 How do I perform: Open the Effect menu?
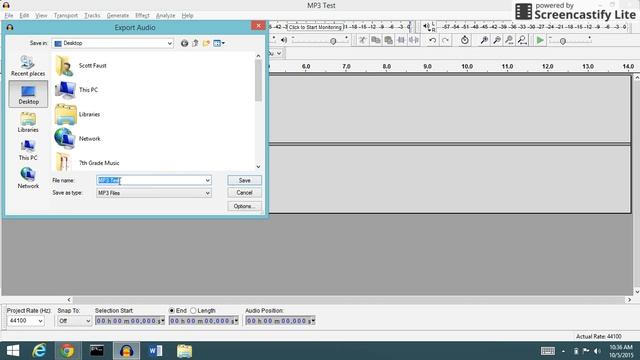[x=142, y=16]
